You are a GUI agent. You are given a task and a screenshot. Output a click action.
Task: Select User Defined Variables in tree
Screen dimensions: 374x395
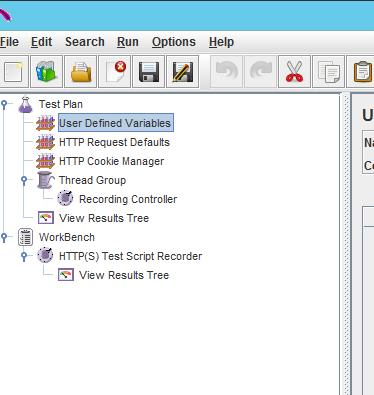[115, 123]
